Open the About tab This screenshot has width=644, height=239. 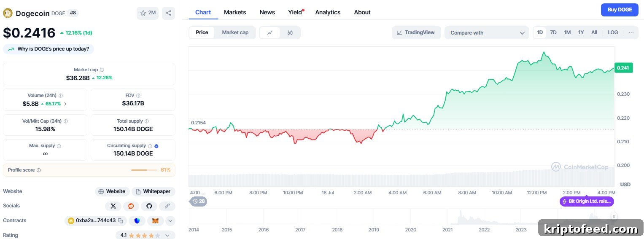[x=362, y=12]
